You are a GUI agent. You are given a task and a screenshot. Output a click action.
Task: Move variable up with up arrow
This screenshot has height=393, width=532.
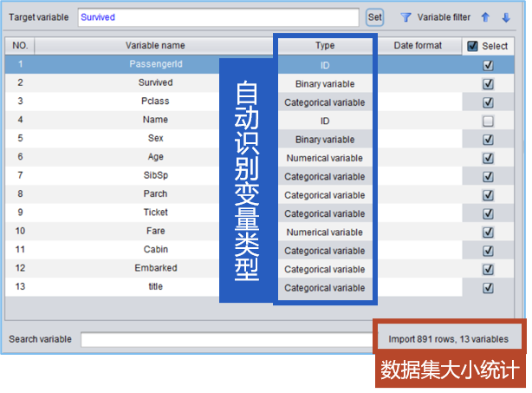pos(485,17)
